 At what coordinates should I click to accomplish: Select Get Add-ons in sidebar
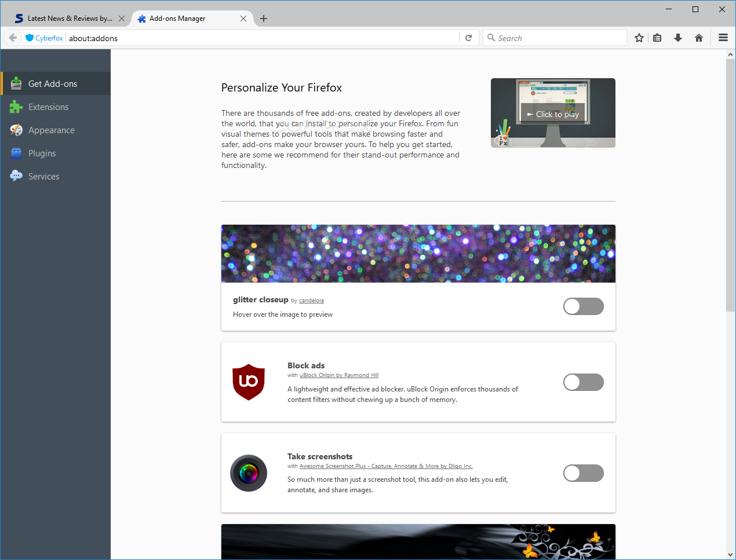click(x=56, y=83)
